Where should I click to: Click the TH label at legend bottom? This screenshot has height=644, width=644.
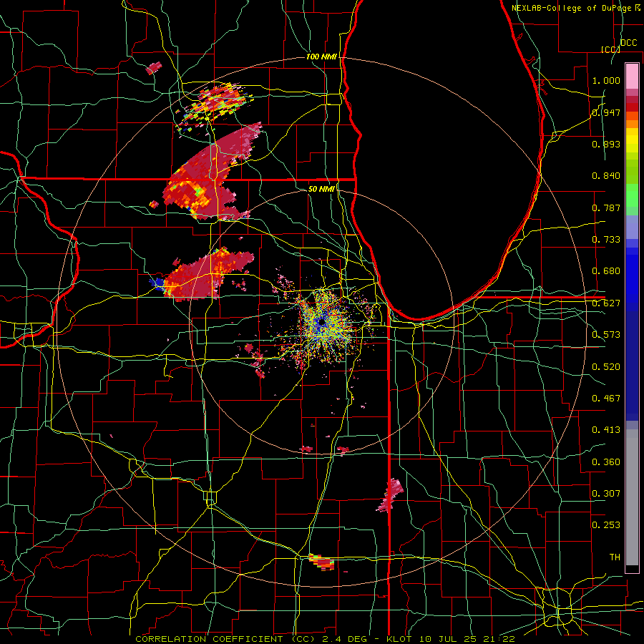[x=615, y=557]
